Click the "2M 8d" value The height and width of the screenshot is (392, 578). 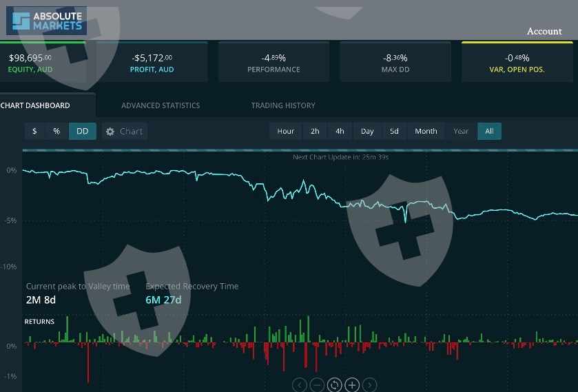41,300
